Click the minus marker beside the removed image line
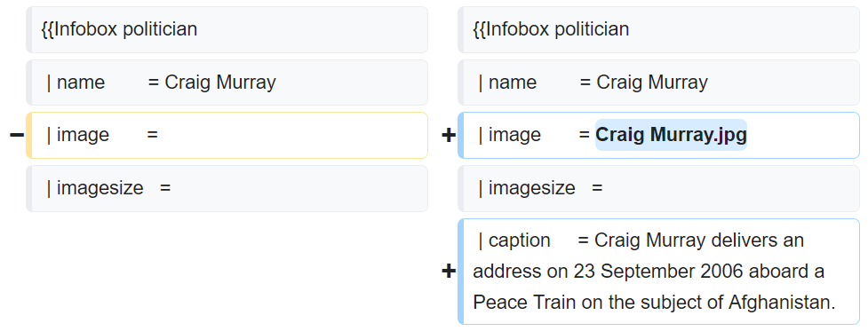The image size is (868, 331). tap(17, 136)
